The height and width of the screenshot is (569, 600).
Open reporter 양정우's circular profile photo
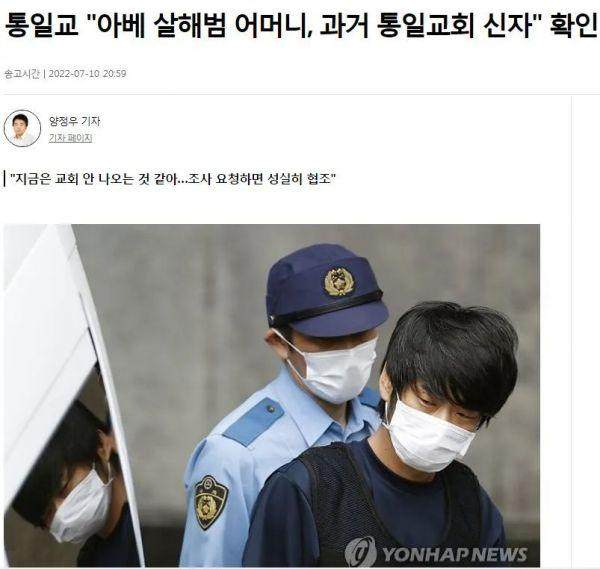point(22,129)
